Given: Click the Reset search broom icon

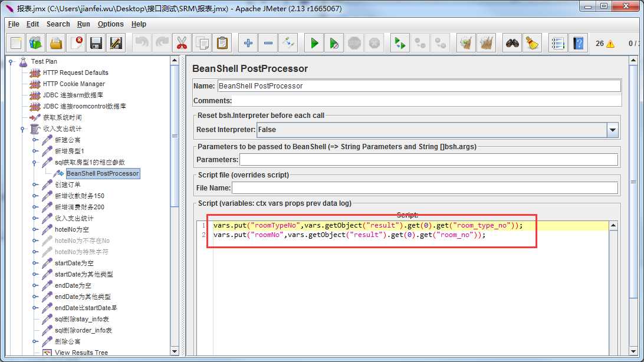Looking at the screenshot, I should pos(532,43).
